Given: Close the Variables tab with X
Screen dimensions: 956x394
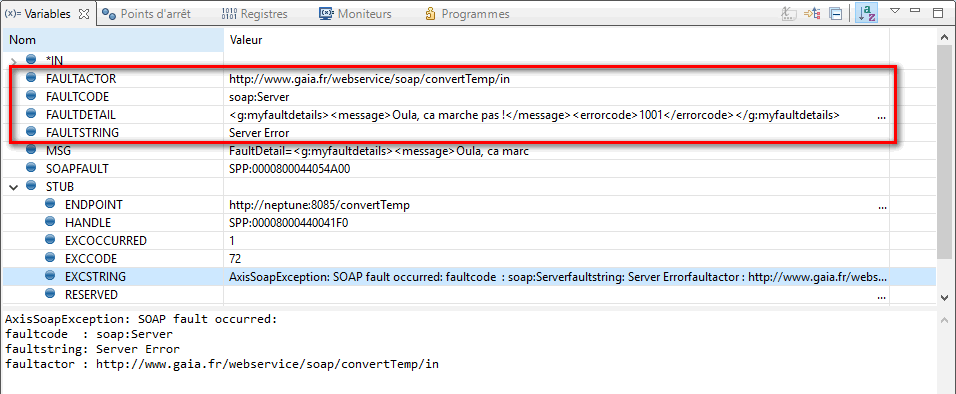Looking at the screenshot, I should [x=85, y=13].
